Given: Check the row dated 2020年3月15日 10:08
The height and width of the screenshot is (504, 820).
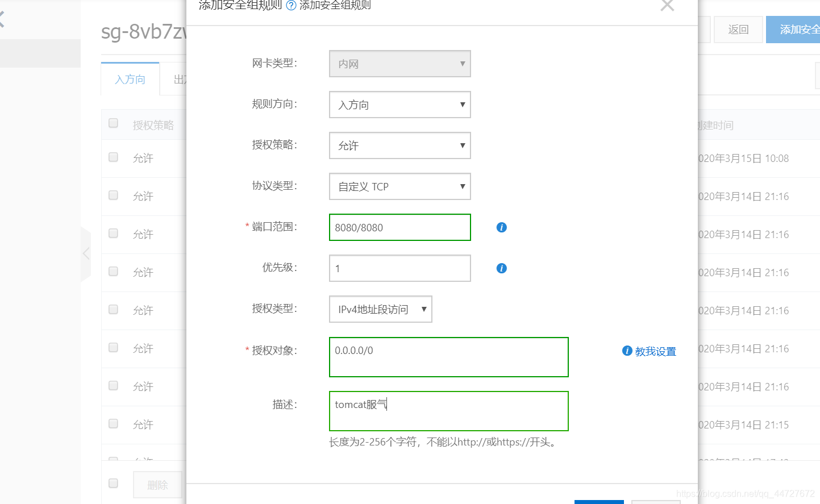Looking at the screenshot, I should click(113, 157).
